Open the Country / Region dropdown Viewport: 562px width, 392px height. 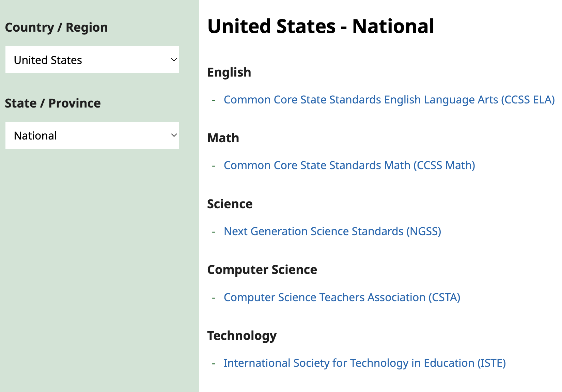[92, 60]
